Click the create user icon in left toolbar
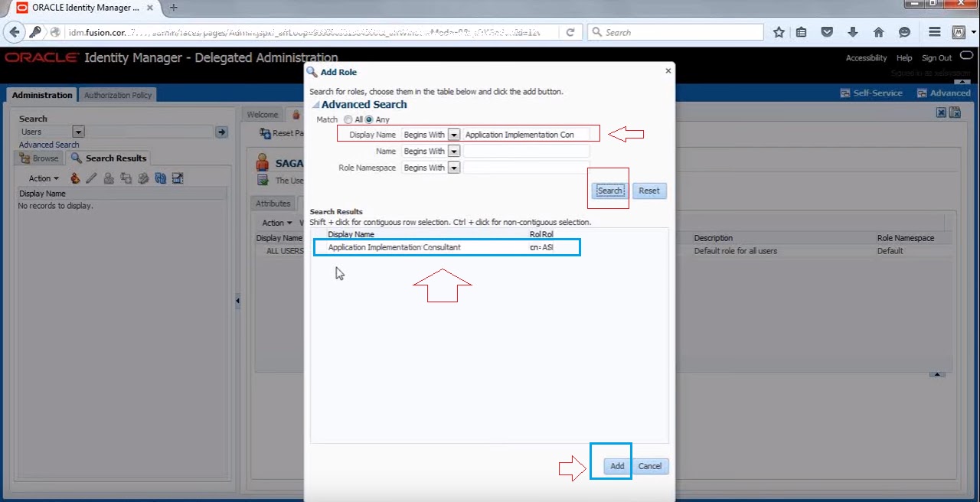This screenshot has width=980, height=502. tap(75, 178)
